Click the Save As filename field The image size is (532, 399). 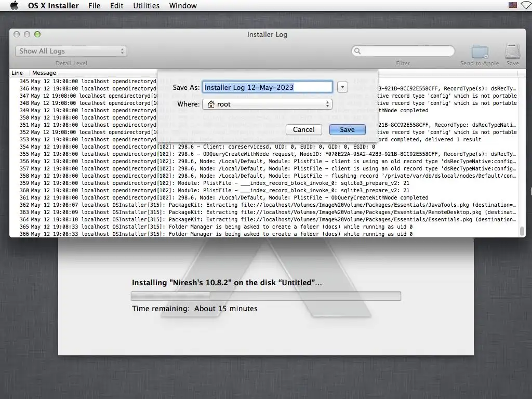268,87
